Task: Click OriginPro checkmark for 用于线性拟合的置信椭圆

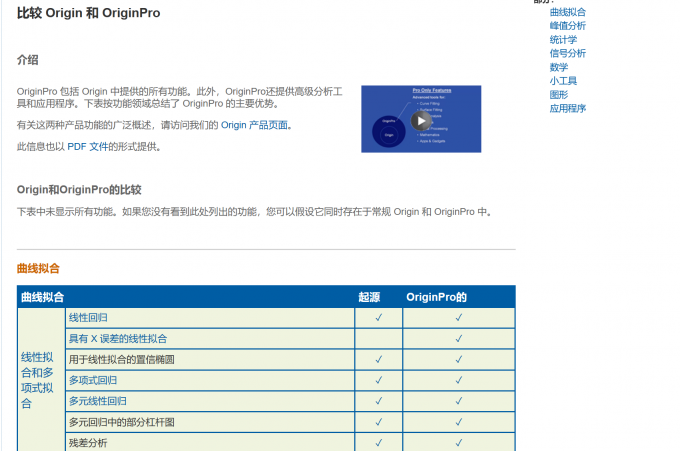Action: [459, 359]
